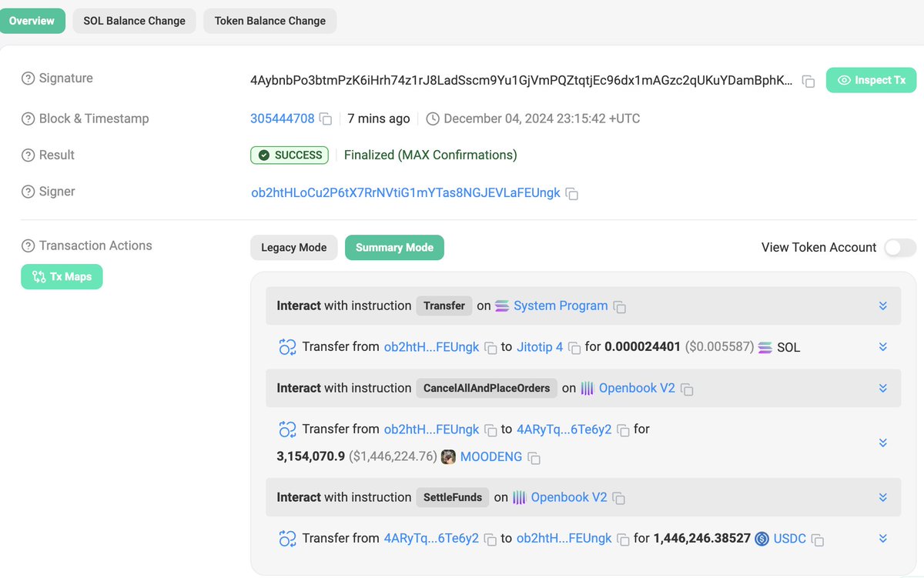Expand the Jitotip SOL transfer details
The image size is (924, 578).
(x=883, y=347)
